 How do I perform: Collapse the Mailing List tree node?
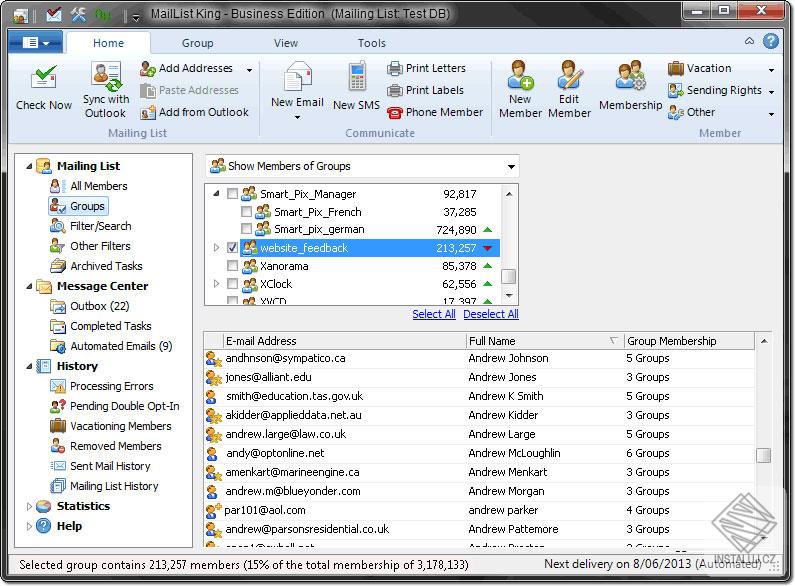tap(29, 166)
